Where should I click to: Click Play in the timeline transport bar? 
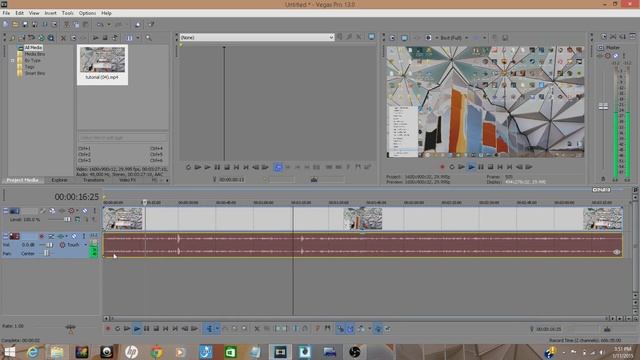tap(137, 329)
